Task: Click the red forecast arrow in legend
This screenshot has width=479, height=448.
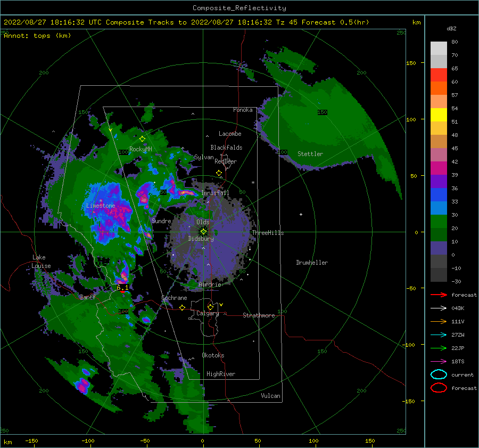Action: [439, 295]
